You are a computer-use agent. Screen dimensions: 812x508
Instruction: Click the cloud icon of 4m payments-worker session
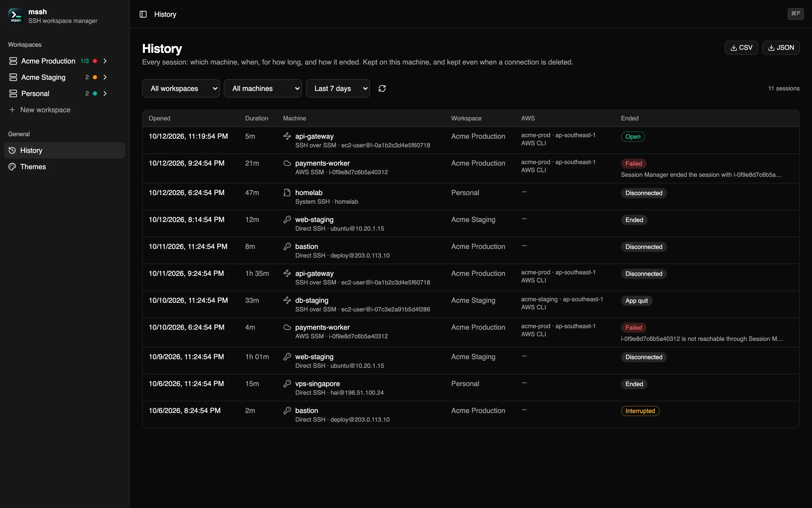tap(287, 327)
